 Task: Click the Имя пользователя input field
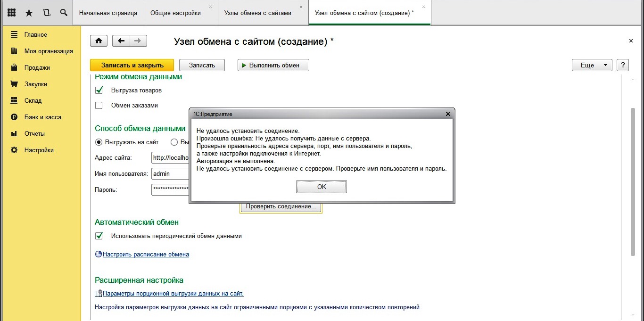(170, 173)
